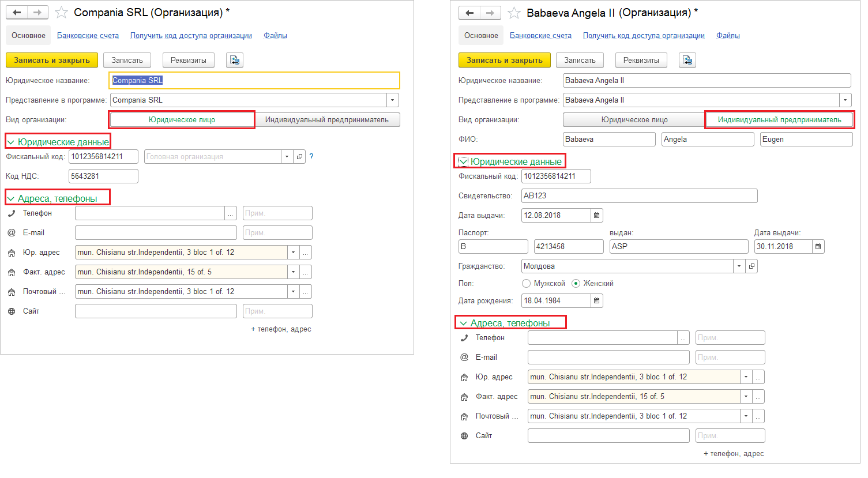Open calendar for passport issue date 30.11.2018
This screenshot has height=478, width=868.
point(818,247)
